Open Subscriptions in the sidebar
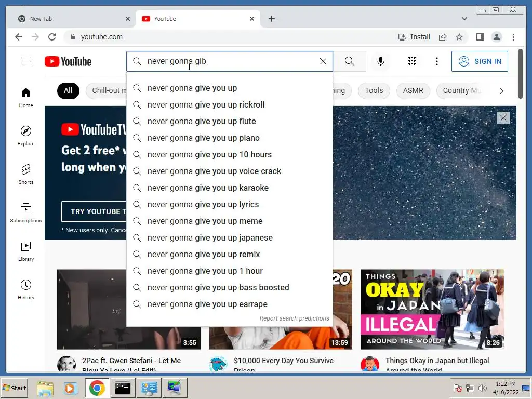This screenshot has width=532, height=399. point(26,212)
